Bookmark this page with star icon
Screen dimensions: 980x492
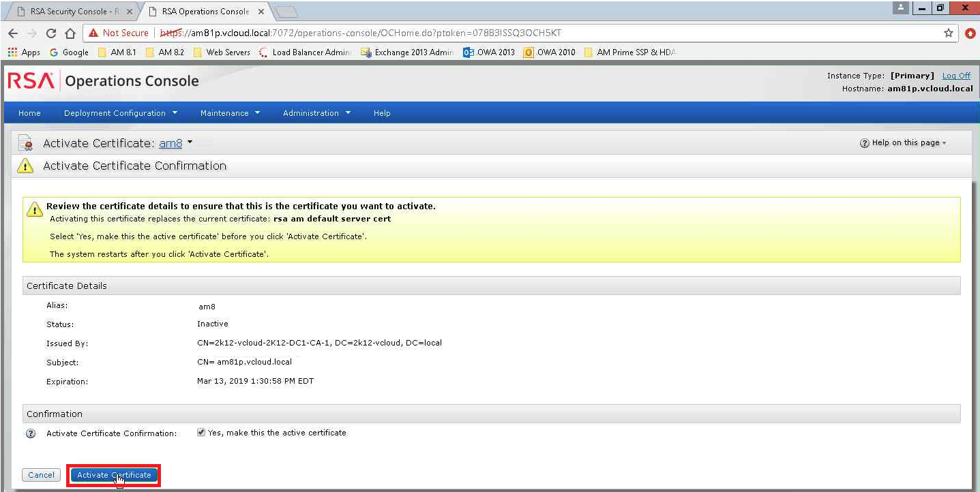click(x=948, y=33)
